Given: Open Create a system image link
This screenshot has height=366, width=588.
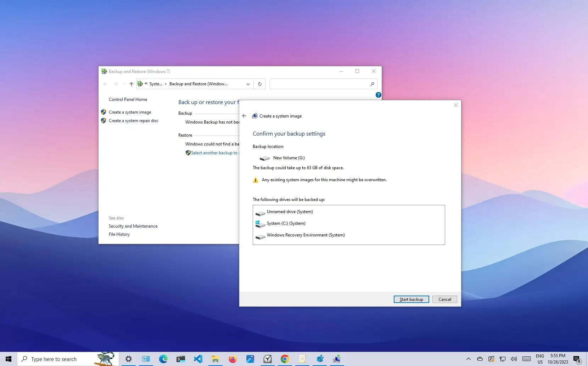Looking at the screenshot, I should tap(130, 112).
